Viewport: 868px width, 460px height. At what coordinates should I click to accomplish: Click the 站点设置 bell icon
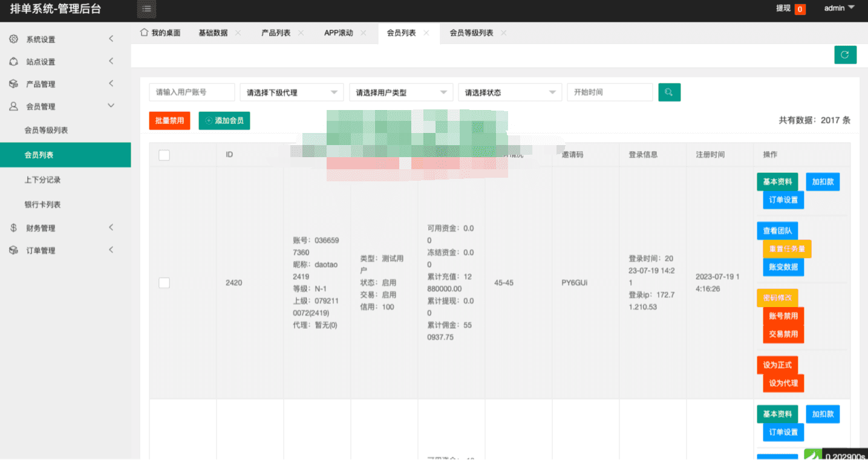[x=13, y=62]
